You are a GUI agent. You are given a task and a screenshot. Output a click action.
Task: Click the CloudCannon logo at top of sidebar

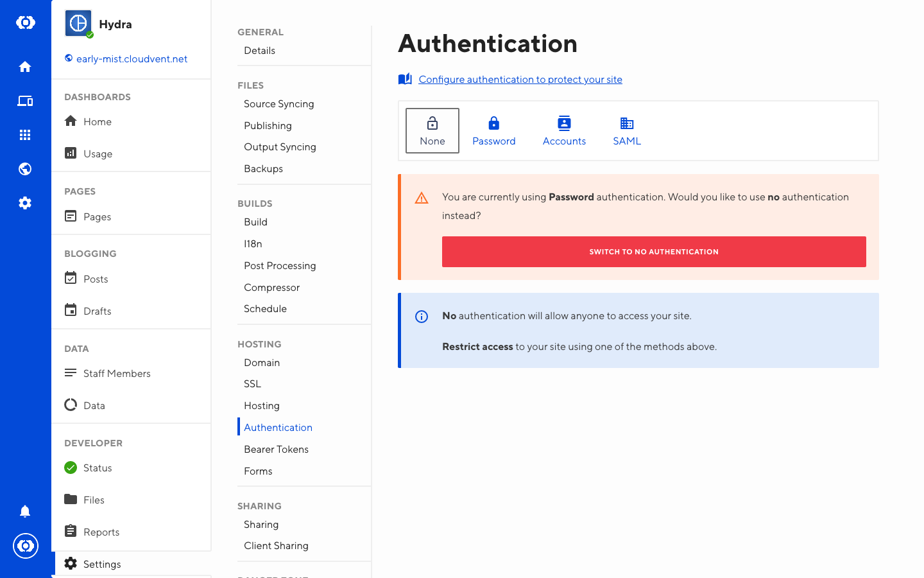coord(25,23)
